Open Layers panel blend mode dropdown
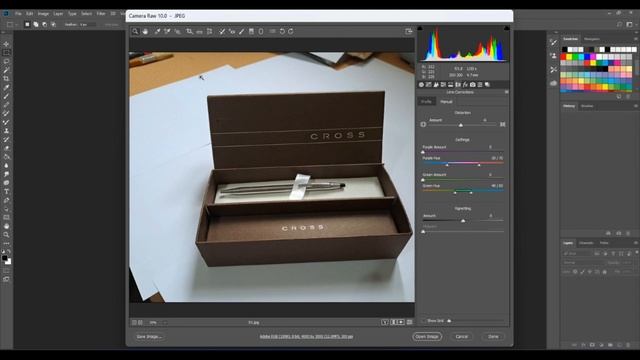640x360 pixels. pyautogui.click(x=583, y=262)
